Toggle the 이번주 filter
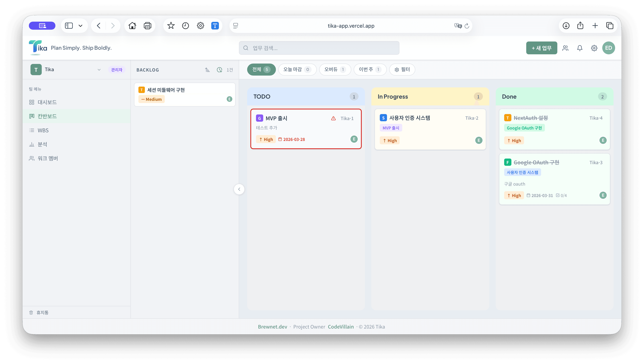The height and width of the screenshot is (364, 644). [x=370, y=70]
